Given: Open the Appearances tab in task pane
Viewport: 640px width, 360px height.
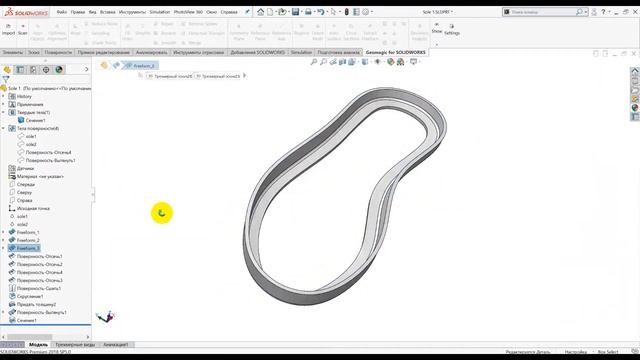Looking at the screenshot, I should click(635, 108).
